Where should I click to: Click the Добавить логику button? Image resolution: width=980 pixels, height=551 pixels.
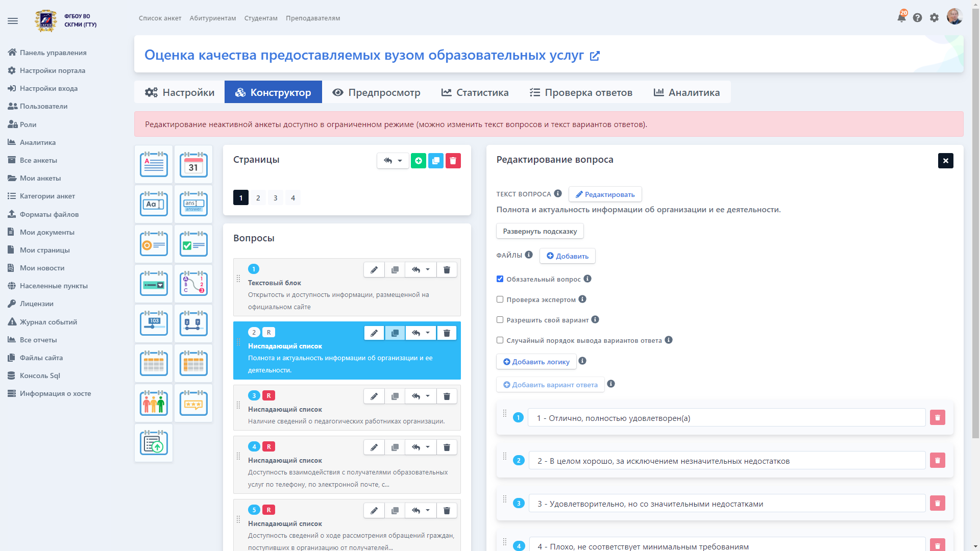536,362
